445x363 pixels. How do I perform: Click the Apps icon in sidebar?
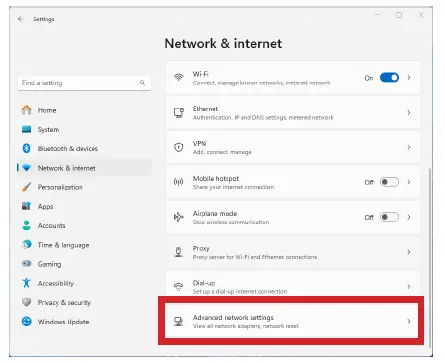[x=26, y=206]
